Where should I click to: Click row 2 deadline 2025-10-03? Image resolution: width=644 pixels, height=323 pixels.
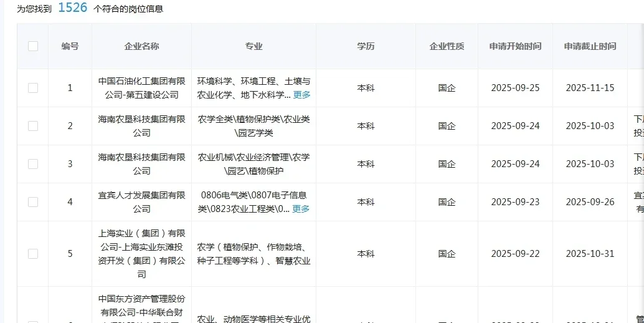(590, 126)
